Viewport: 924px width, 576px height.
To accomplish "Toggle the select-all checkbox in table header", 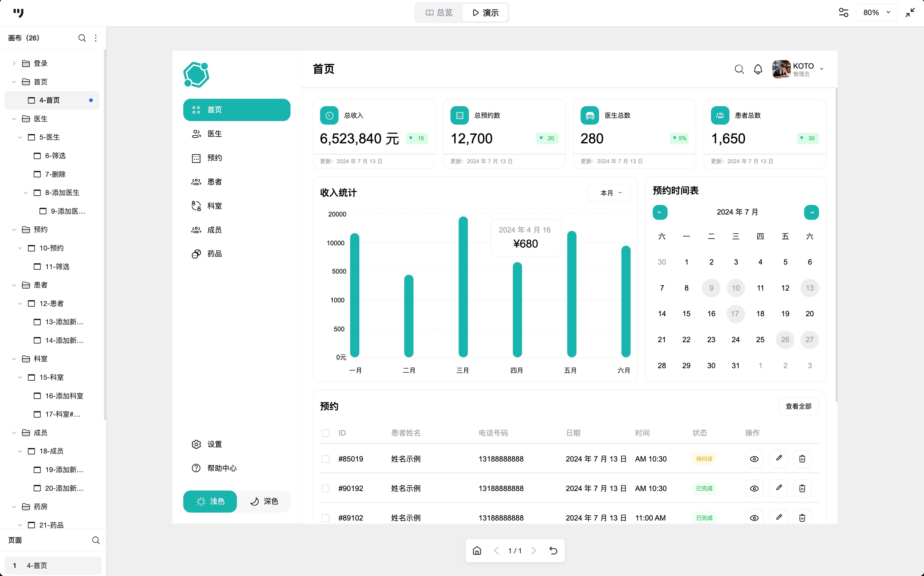I will (x=325, y=433).
